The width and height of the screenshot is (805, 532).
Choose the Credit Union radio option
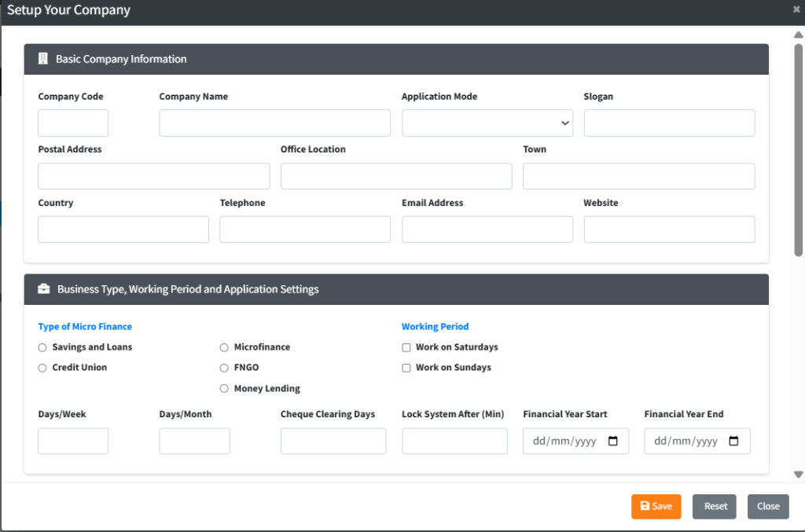tap(42, 368)
